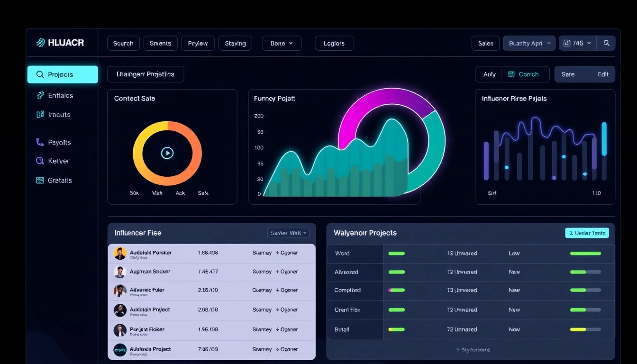This screenshot has height=364, width=637.
Task: Select the Payolts phone icon
Action: point(40,142)
